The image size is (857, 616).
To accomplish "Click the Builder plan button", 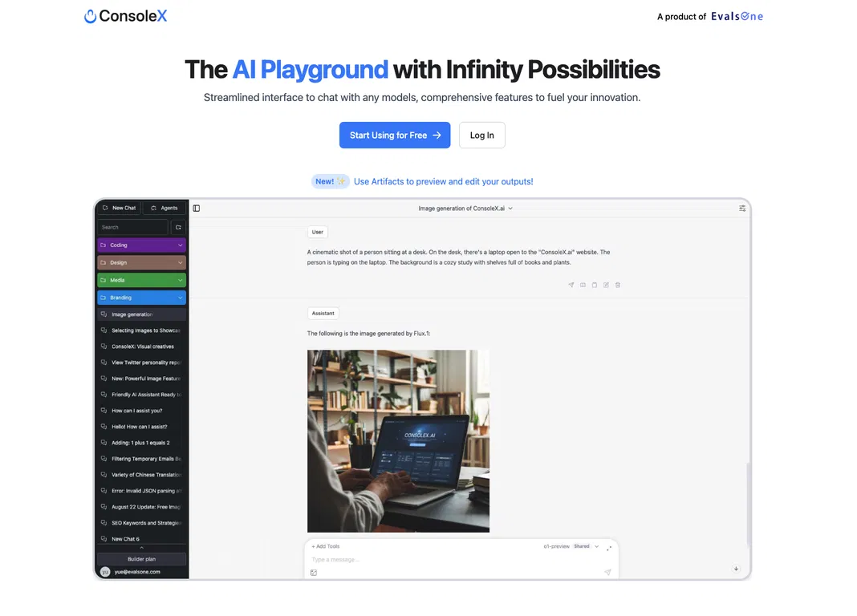I will click(x=141, y=559).
